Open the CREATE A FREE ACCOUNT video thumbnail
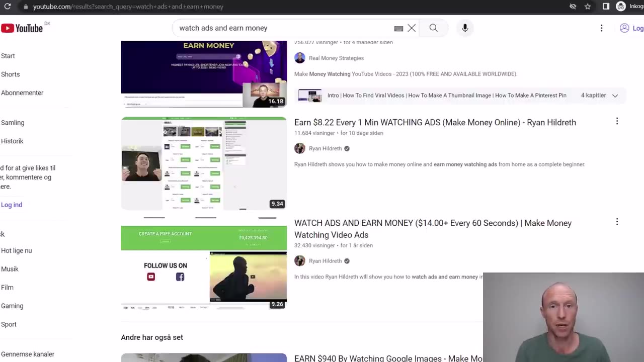This screenshot has width=644, height=362. coord(204,264)
